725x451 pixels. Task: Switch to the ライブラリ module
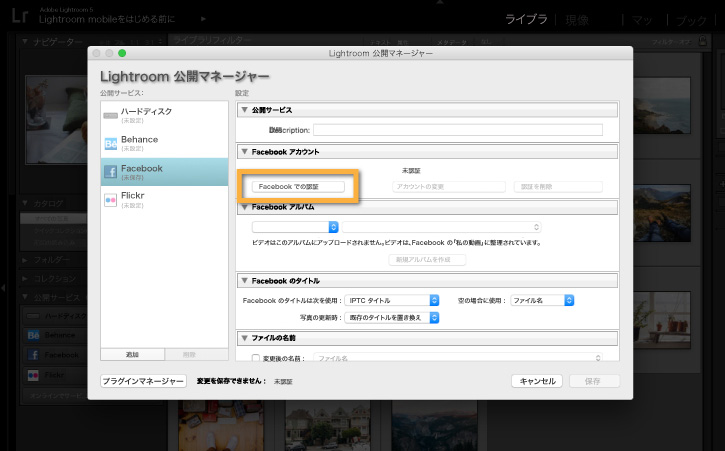(x=526, y=19)
